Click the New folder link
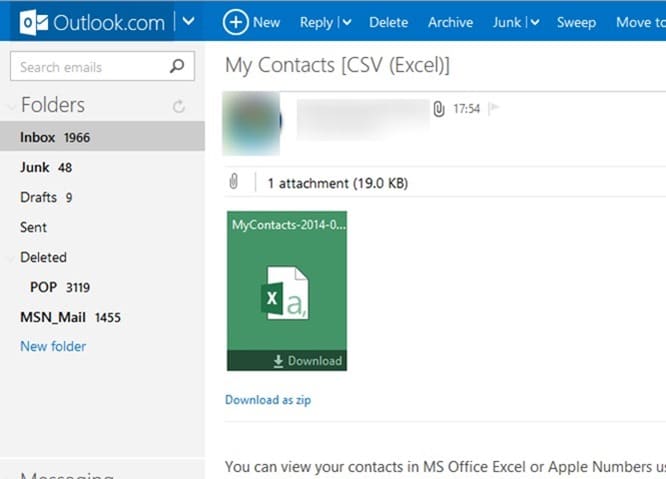The width and height of the screenshot is (666, 479). 53,346
